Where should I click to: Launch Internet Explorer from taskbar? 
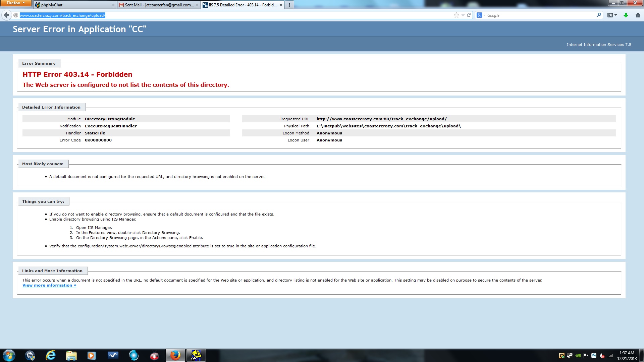click(x=51, y=355)
